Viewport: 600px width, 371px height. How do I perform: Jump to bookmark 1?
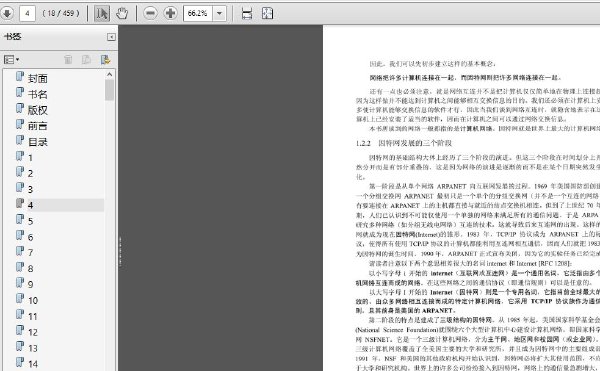(30, 158)
